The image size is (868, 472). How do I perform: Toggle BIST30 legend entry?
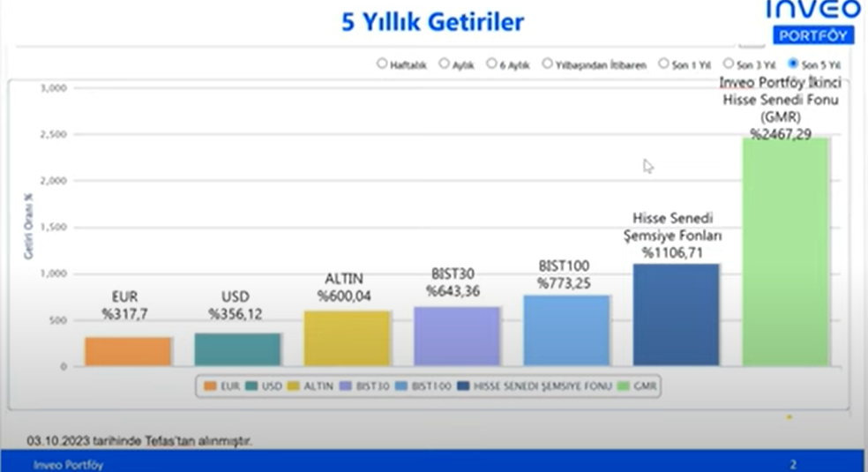pos(365,386)
